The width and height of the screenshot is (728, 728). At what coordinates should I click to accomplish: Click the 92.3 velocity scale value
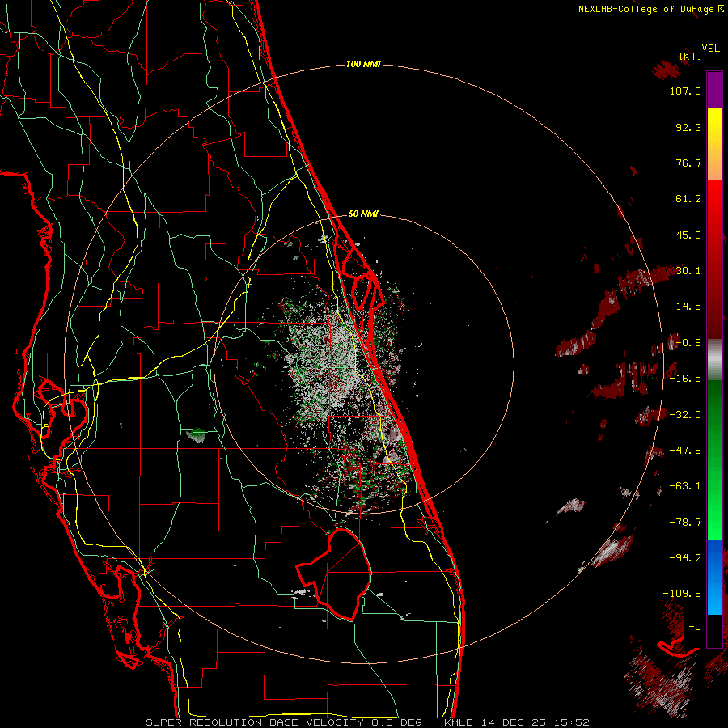pos(688,127)
